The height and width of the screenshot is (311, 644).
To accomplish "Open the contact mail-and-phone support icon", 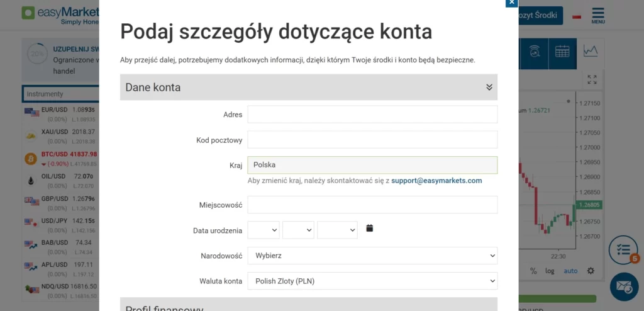I will coord(623,287).
